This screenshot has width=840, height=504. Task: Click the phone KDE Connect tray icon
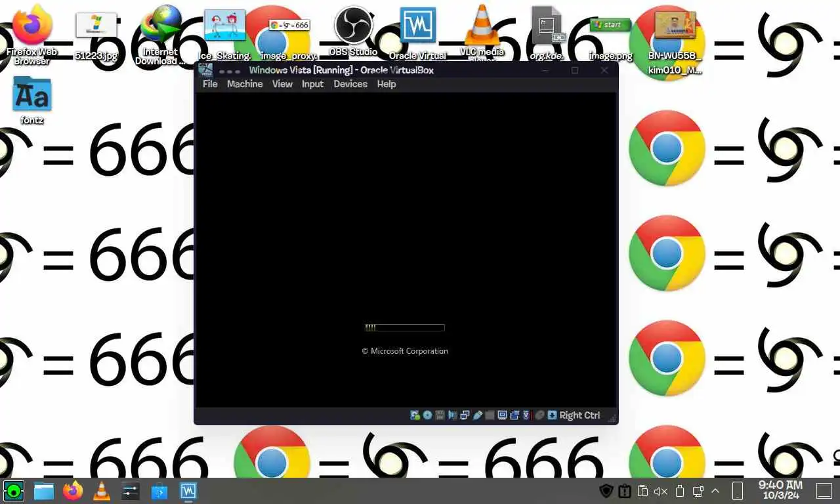737,491
